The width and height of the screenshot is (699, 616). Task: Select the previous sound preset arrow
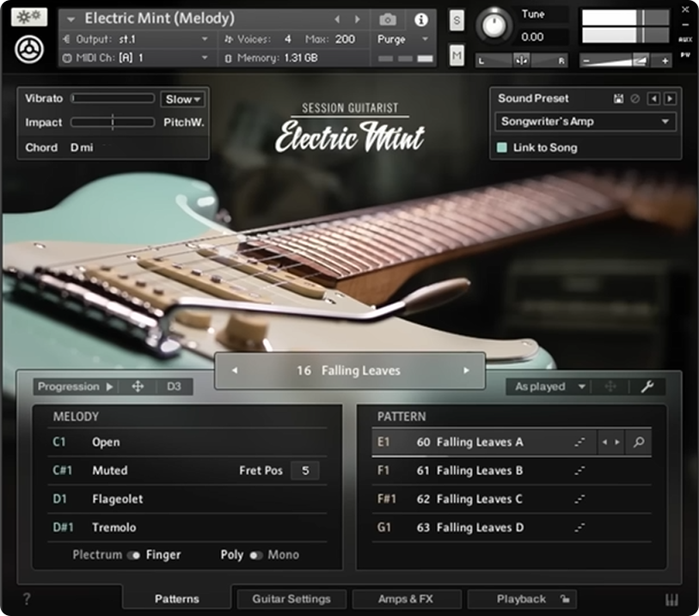653,99
